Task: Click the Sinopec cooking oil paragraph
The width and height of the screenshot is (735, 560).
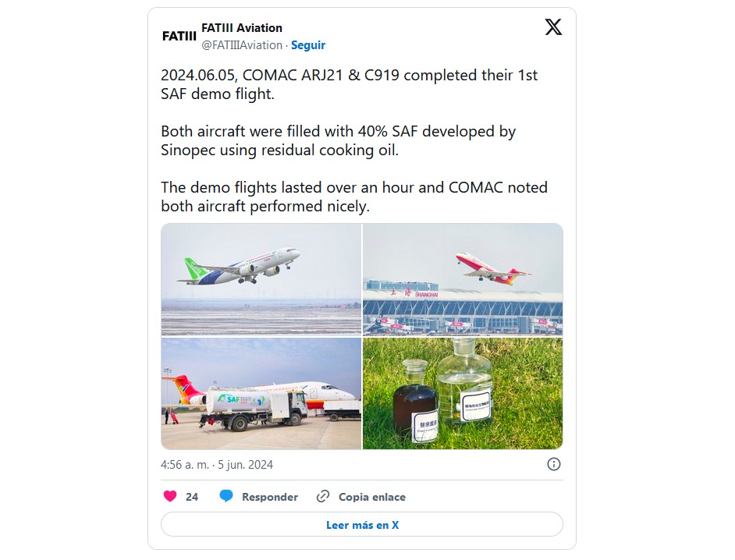Action: coord(338,140)
